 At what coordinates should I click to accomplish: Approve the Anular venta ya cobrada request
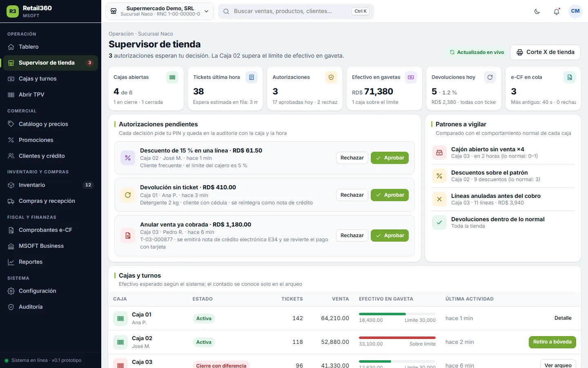click(x=390, y=236)
